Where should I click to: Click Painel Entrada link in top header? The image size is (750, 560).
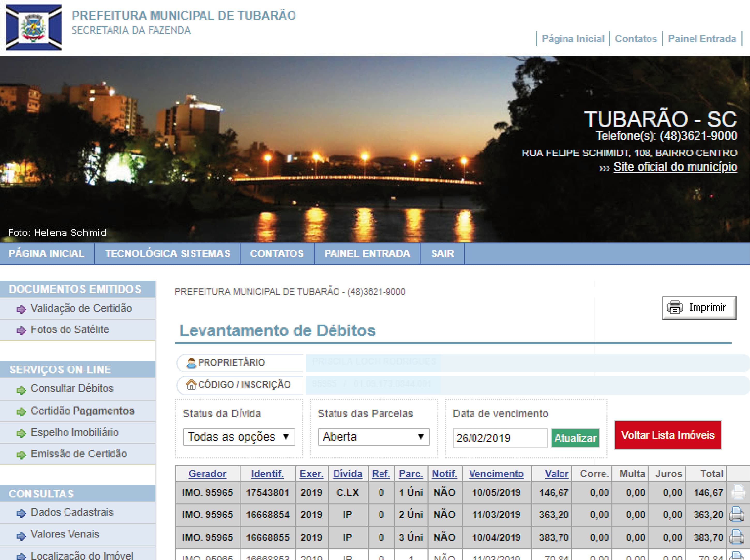point(702,39)
